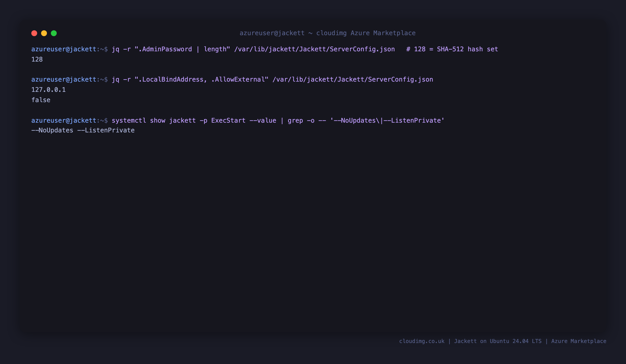
Task: Click the terminal title 'azureuser@jackett ~ cloudimg Azure Marketplace'
Action: tap(327, 33)
